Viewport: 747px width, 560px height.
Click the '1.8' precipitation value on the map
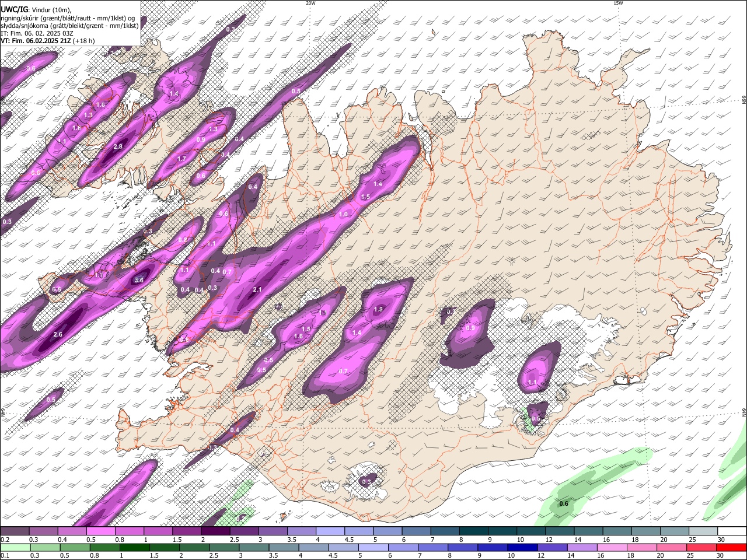coord(378,310)
